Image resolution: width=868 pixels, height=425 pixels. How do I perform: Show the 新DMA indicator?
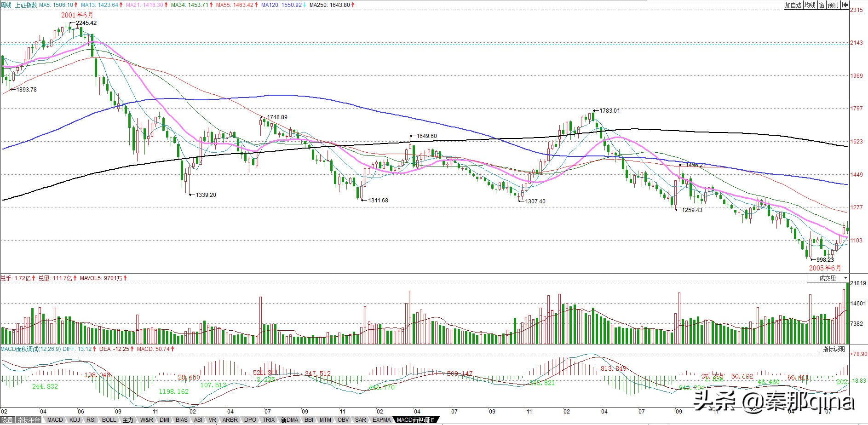point(290,420)
